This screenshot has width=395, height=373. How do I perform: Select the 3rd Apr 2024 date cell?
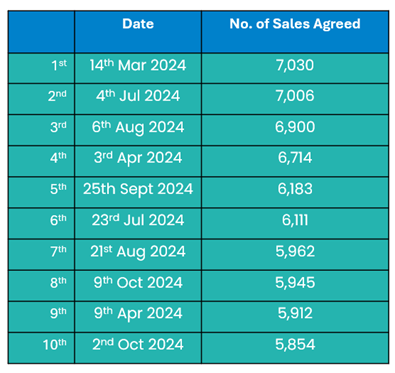(x=138, y=161)
